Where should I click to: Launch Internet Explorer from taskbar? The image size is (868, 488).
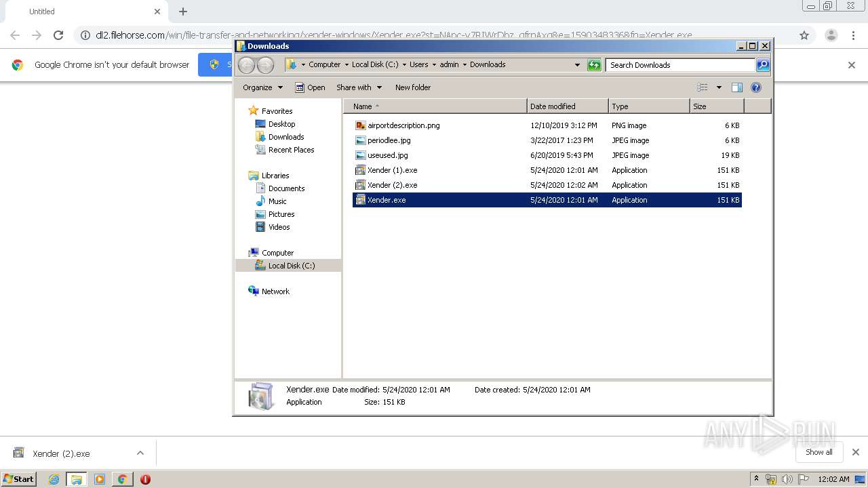coord(54,479)
